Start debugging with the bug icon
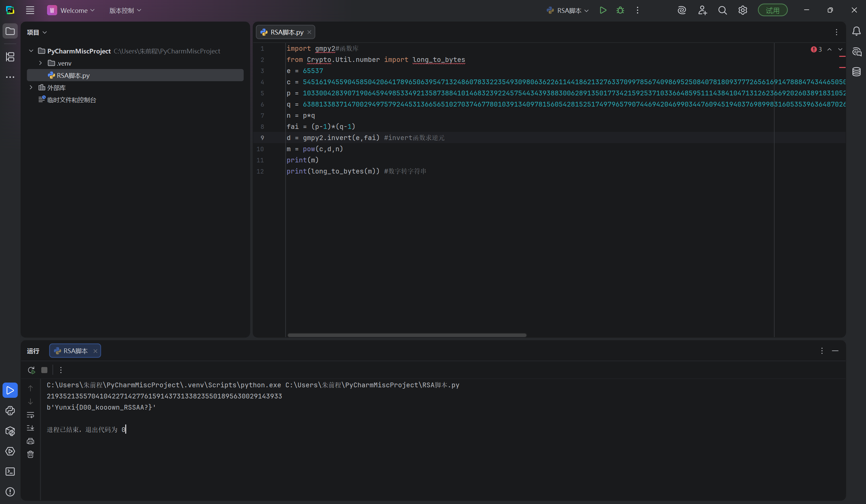The image size is (866, 504). point(620,10)
